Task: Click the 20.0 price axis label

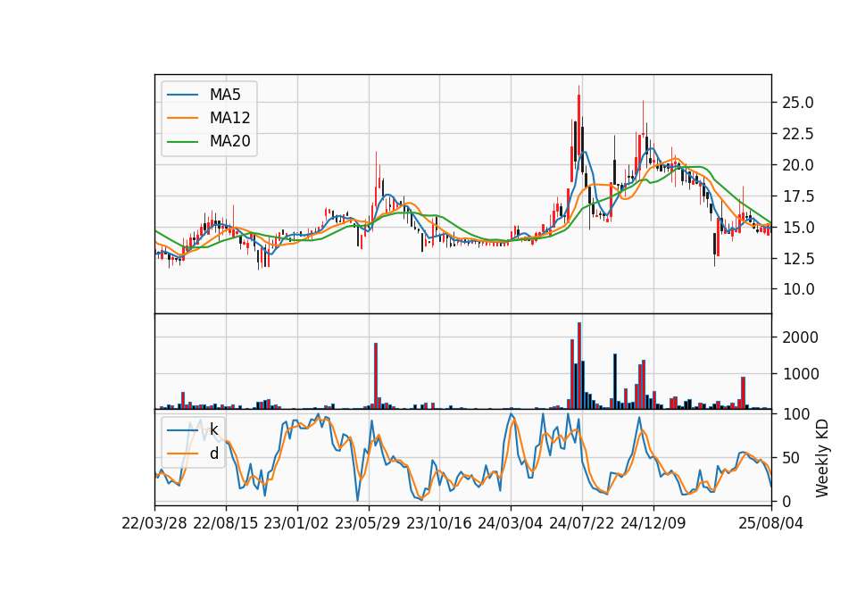Action: 798,165
